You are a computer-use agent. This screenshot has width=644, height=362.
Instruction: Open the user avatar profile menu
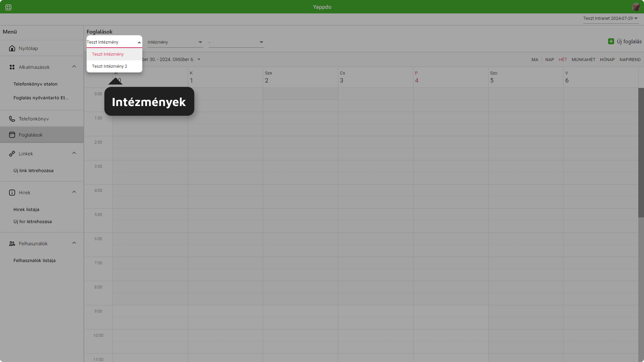point(636,7)
